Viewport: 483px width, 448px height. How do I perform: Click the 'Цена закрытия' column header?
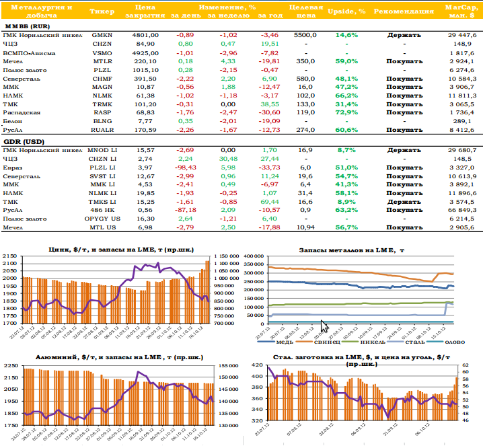pyautogui.click(x=145, y=11)
